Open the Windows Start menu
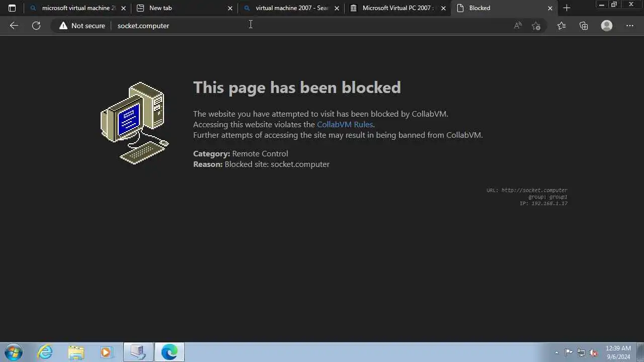 pos(13,352)
